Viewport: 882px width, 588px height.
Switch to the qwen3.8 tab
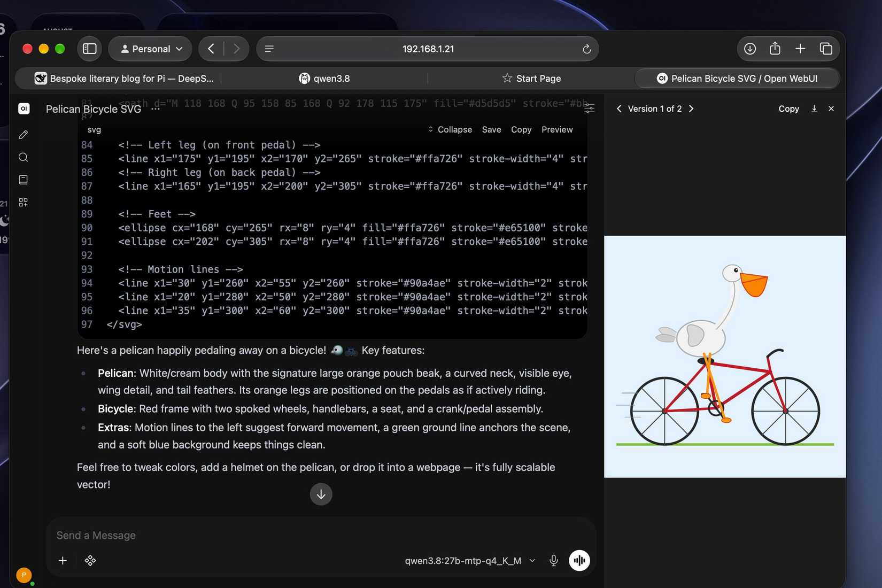pyautogui.click(x=324, y=79)
